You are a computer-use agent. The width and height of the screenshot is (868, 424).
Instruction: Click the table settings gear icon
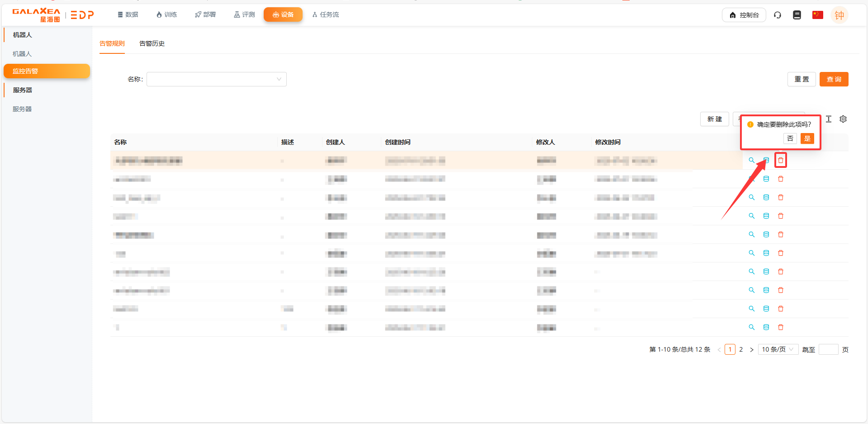(843, 119)
